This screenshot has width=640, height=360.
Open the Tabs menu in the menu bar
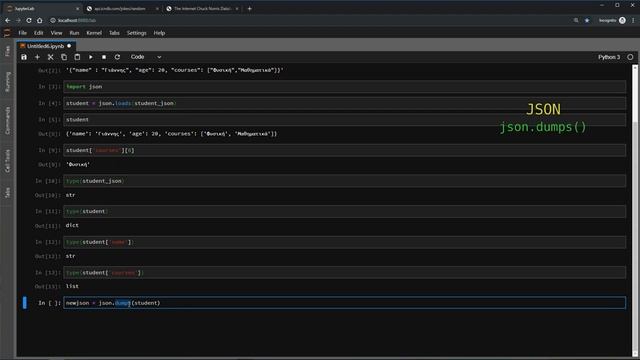click(x=114, y=33)
